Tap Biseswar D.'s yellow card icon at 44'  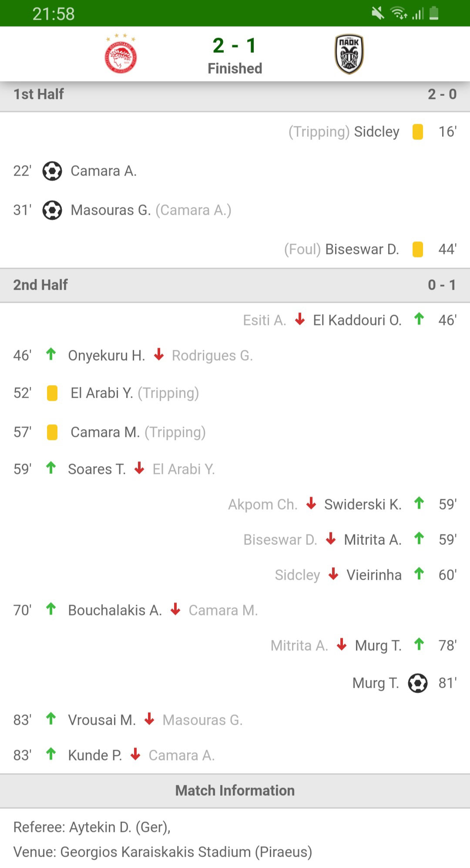(418, 249)
